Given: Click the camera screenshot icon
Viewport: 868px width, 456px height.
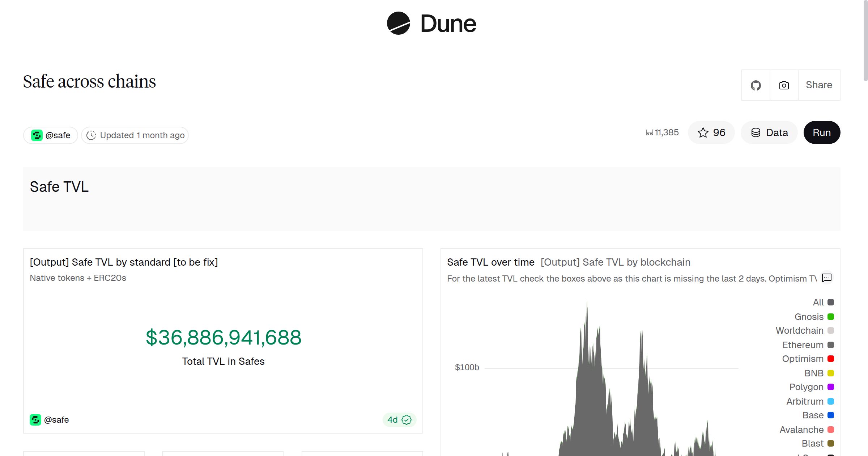Looking at the screenshot, I should click(784, 85).
